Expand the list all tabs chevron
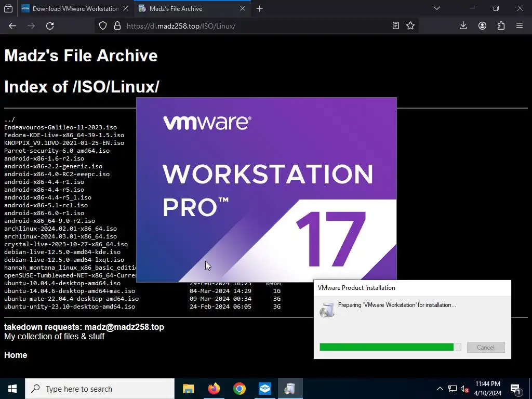The width and height of the screenshot is (532, 399). click(x=437, y=8)
